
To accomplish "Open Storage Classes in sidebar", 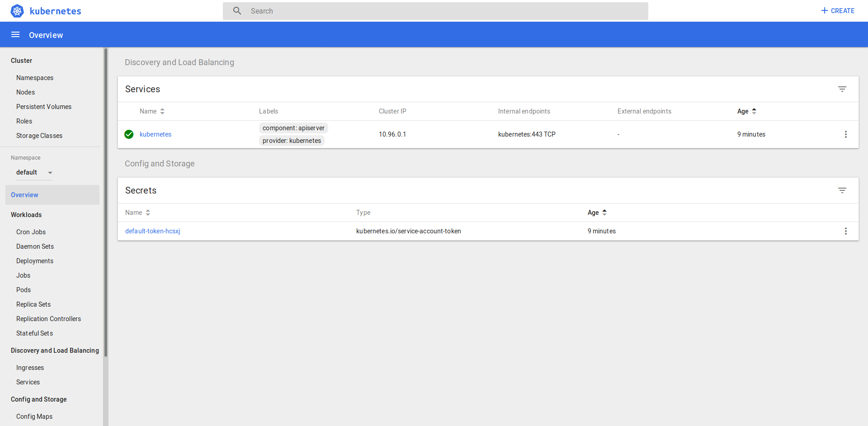I will pyautogui.click(x=39, y=136).
